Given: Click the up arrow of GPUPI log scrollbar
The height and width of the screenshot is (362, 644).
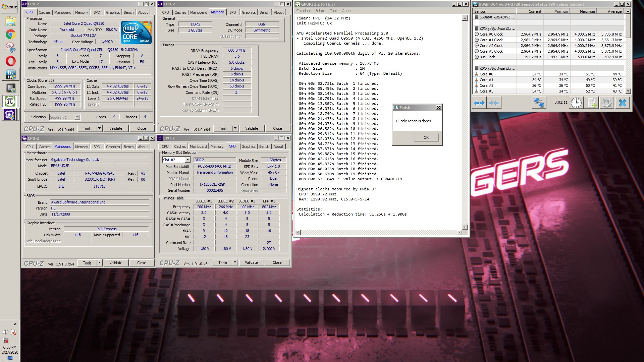Looking at the screenshot, I should (x=465, y=18).
